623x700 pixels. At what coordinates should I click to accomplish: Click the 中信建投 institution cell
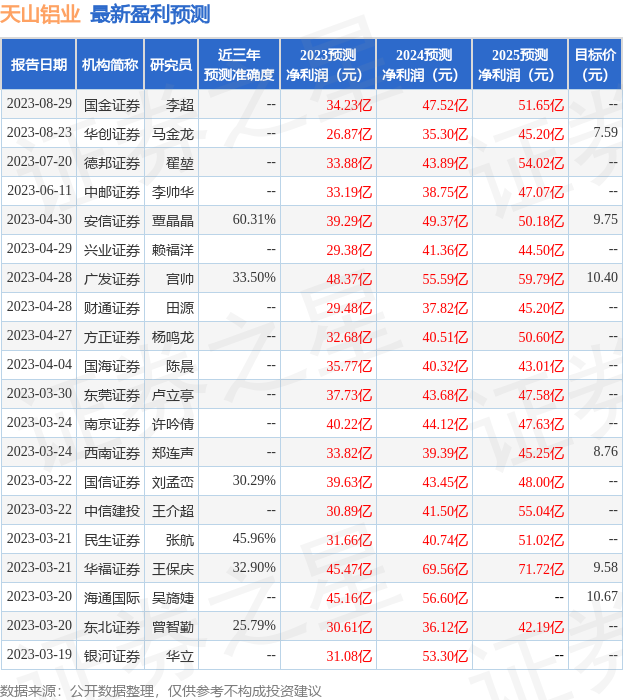[112, 511]
